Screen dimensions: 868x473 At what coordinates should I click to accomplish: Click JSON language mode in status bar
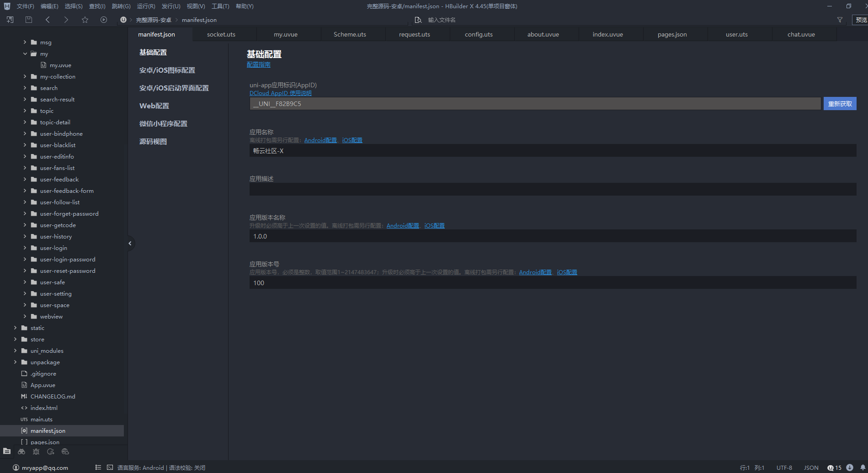(811, 468)
